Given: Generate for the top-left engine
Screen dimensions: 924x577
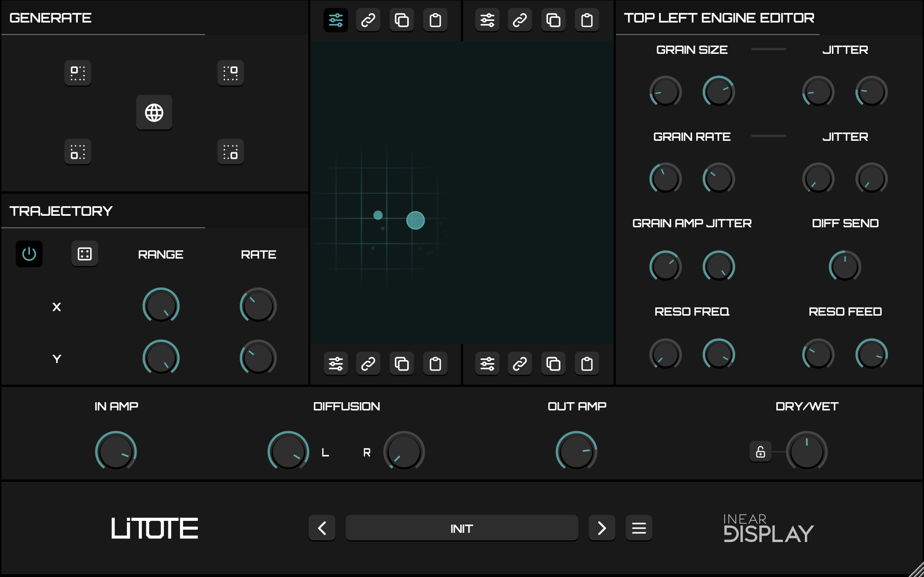Looking at the screenshot, I should [x=78, y=73].
